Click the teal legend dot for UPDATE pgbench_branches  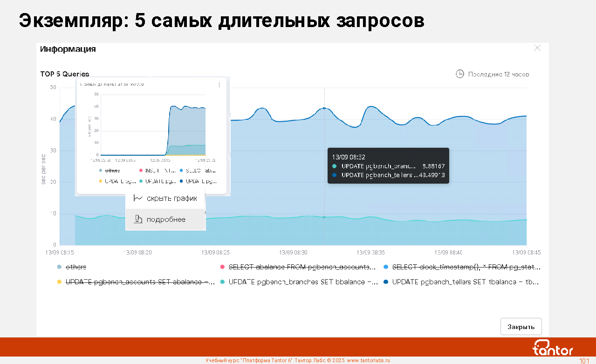click(x=222, y=282)
